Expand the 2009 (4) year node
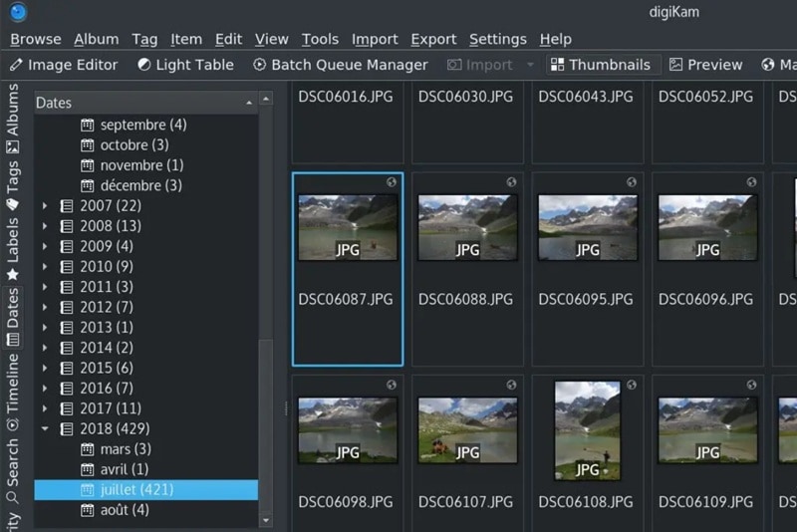797x532 pixels. click(45, 246)
